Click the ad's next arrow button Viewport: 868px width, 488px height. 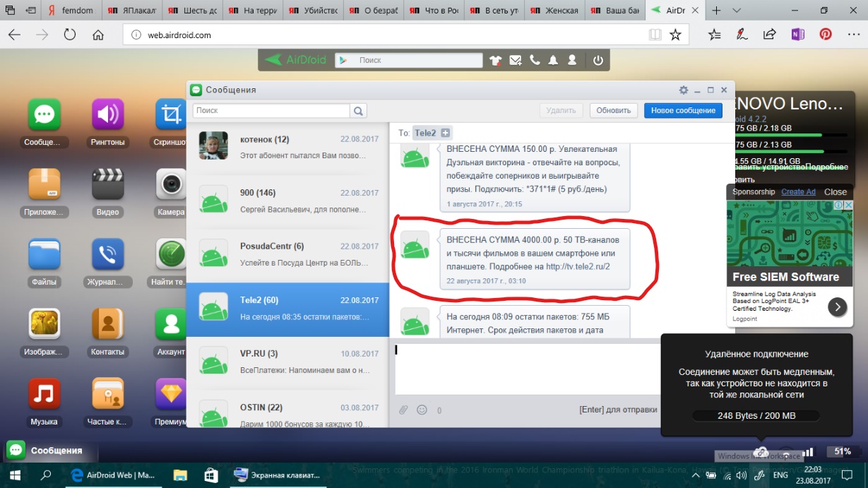[x=837, y=307]
